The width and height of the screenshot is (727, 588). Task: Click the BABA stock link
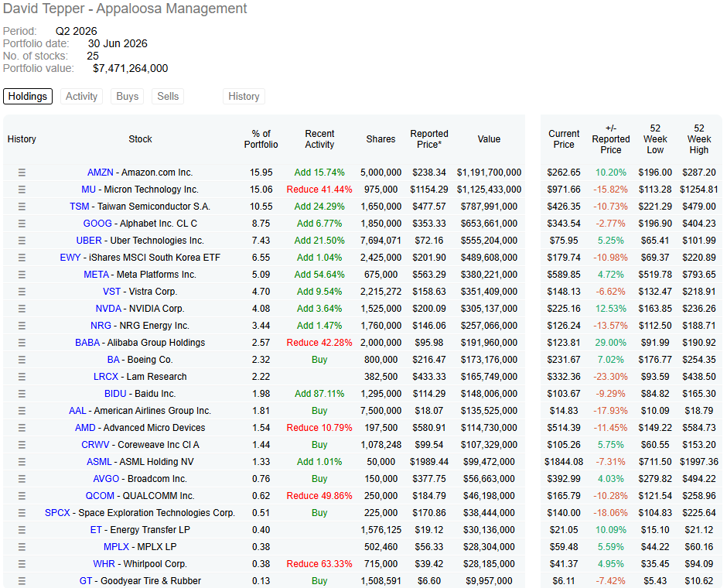[x=87, y=343]
